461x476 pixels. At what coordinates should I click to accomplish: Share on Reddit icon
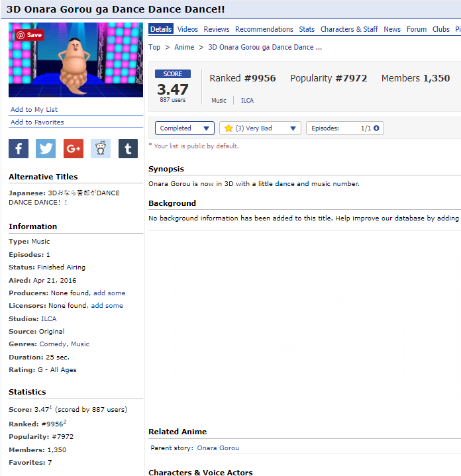pos(101,148)
